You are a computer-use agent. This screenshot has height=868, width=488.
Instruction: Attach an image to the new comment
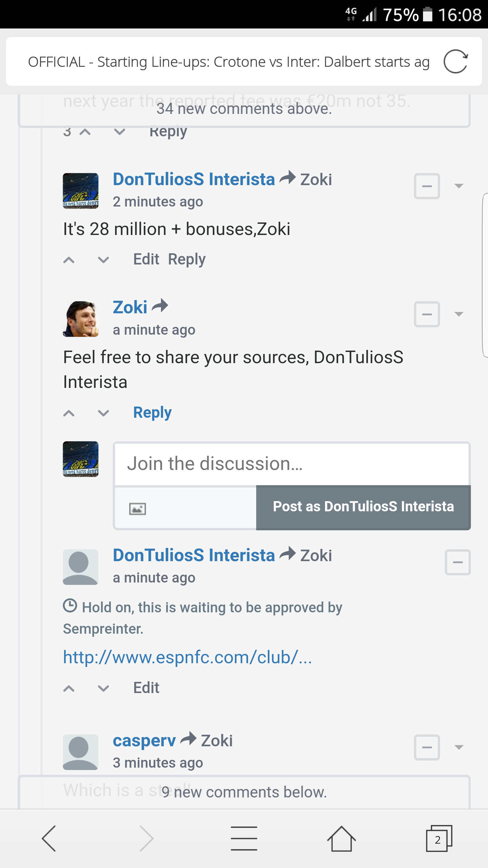pyautogui.click(x=138, y=509)
